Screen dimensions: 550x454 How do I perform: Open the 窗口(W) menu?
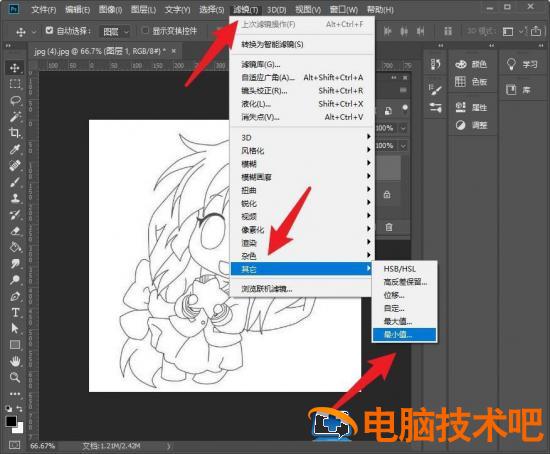pos(344,9)
